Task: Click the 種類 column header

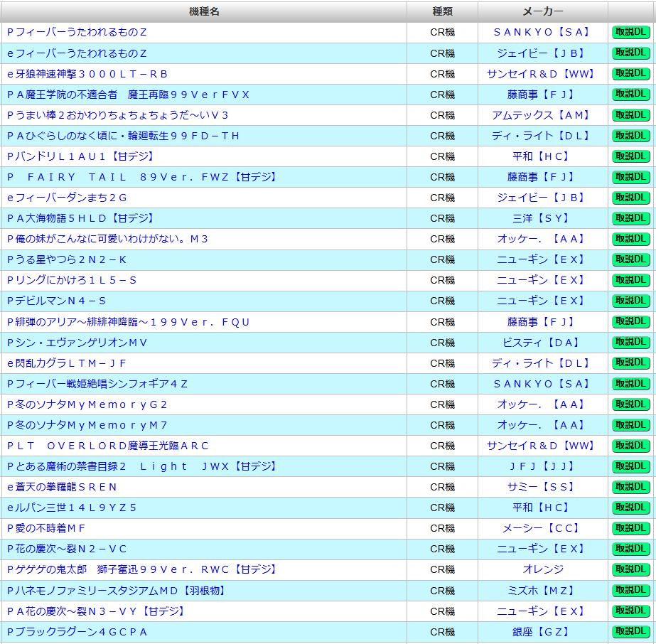Action: point(443,11)
